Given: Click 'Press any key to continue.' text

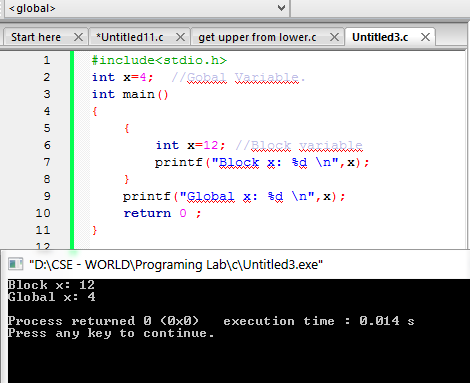Looking at the screenshot, I should pyautogui.click(x=111, y=333).
